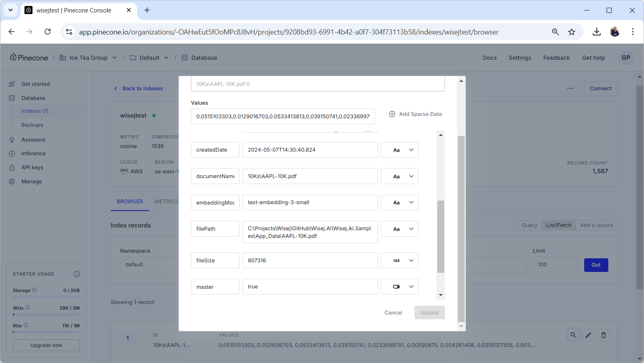Click the delete trash icon on record
The image size is (644, 363).
[603, 335]
